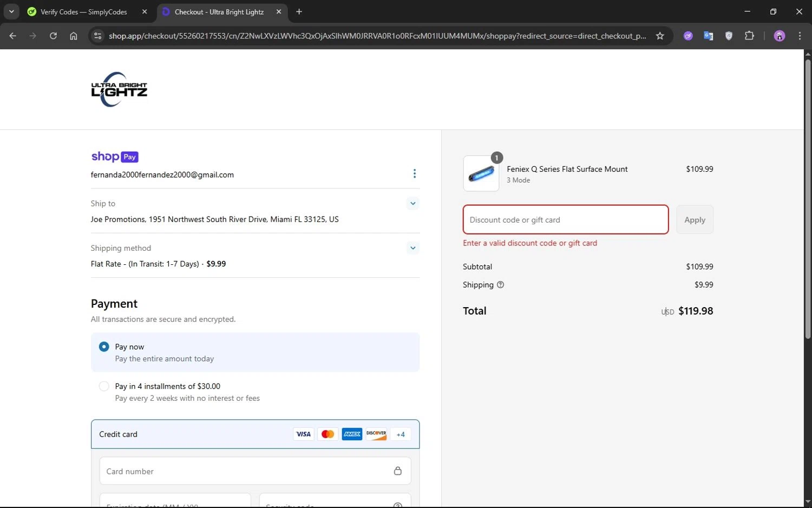Open the Chrome profile avatar
The image size is (812, 508).
click(780, 36)
